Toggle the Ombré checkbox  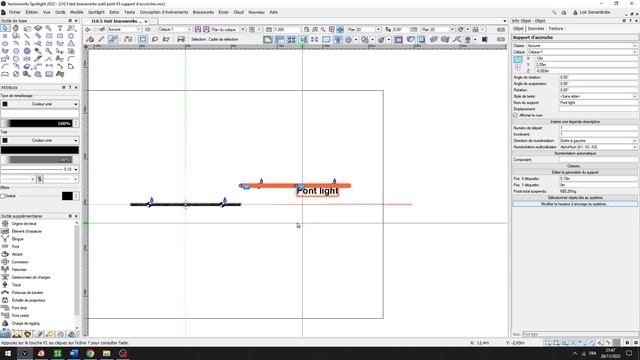pos(3,196)
